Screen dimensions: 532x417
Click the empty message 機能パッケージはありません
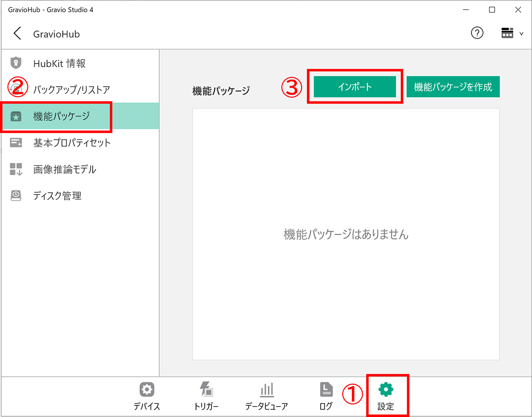[x=346, y=234]
